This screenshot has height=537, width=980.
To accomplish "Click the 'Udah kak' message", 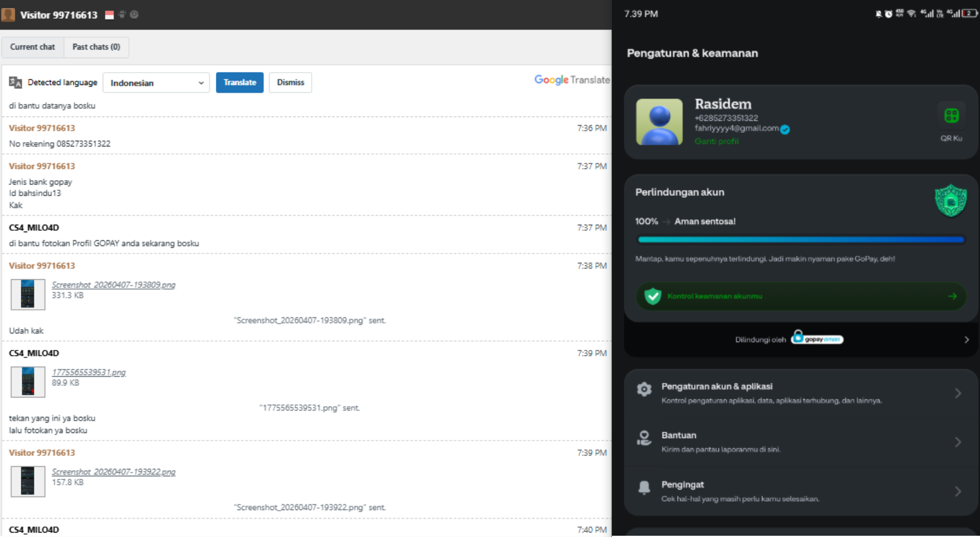I will pos(26,331).
